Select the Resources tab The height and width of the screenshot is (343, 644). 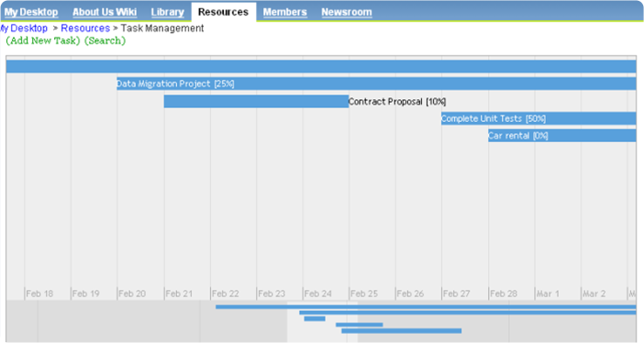(x=223, y=12)
